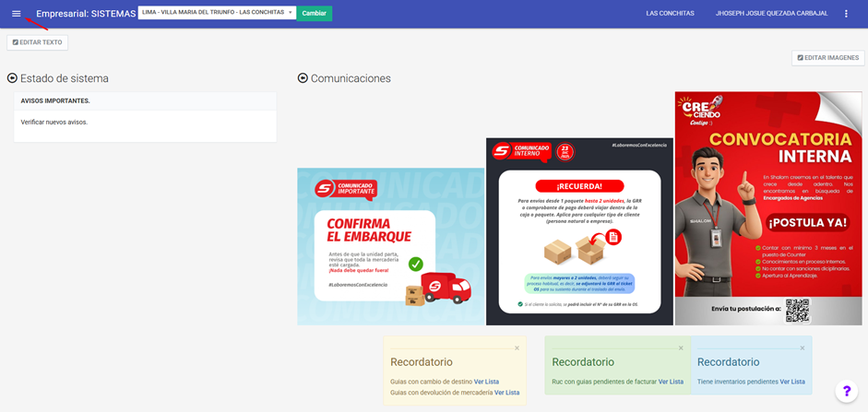Click the purple help question mark icon
This screenshot has height=412, width=868.
847,392
